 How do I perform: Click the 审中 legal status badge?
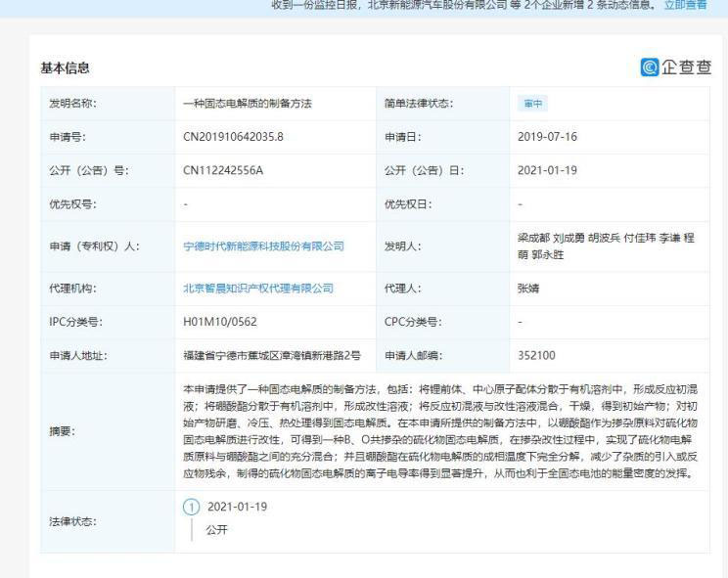click(533, 104)
